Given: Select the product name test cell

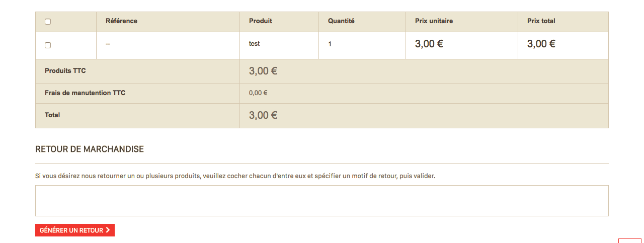Looking at the screenshot, I should tap(255, 44).
